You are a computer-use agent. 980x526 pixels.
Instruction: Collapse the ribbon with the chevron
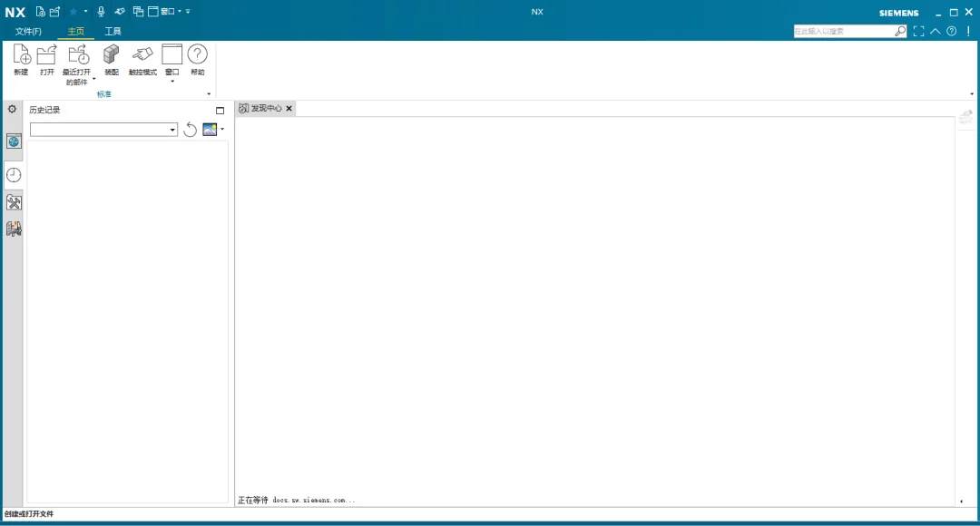(935, 31)
